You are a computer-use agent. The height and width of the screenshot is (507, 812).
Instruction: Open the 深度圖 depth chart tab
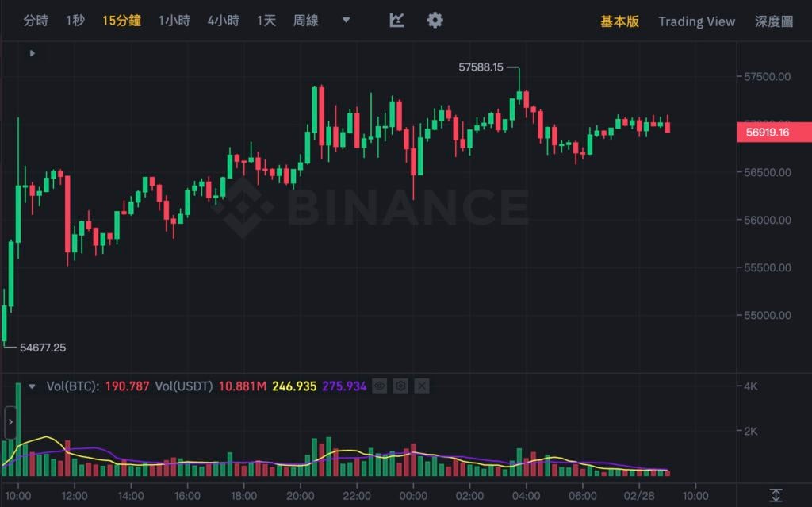(x=774, y=21)
